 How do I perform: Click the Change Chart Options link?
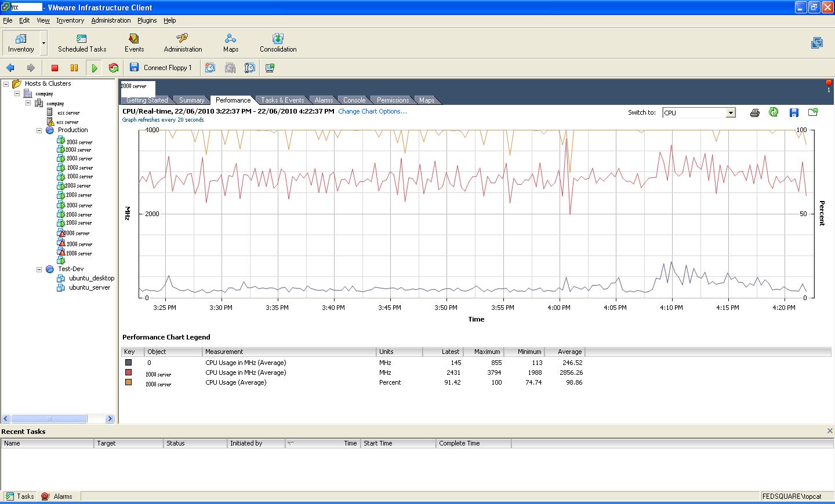pos(372,111)
